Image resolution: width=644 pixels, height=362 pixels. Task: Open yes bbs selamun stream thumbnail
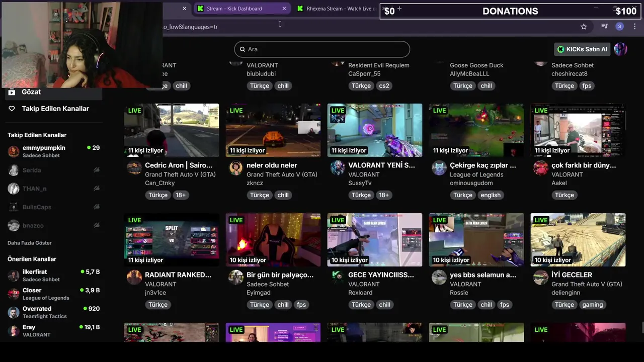coord(476,240)
